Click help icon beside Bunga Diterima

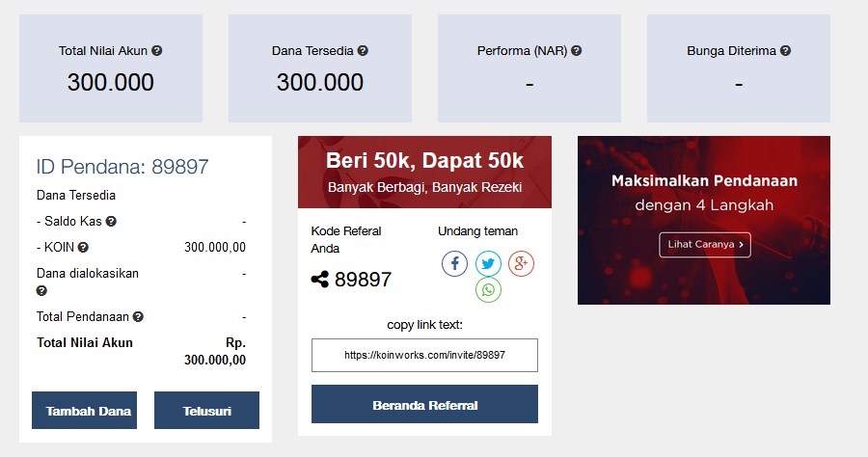785,50
